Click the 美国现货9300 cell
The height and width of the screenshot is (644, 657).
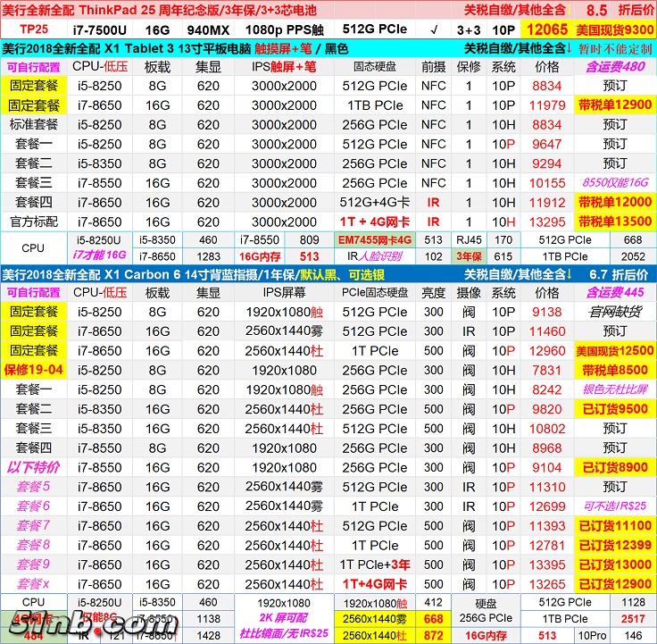pos(615,29)
